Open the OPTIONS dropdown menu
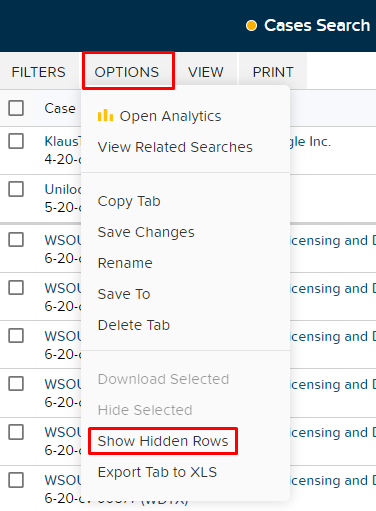The width and height of the screenshot is (376, 511). [127, 72]
